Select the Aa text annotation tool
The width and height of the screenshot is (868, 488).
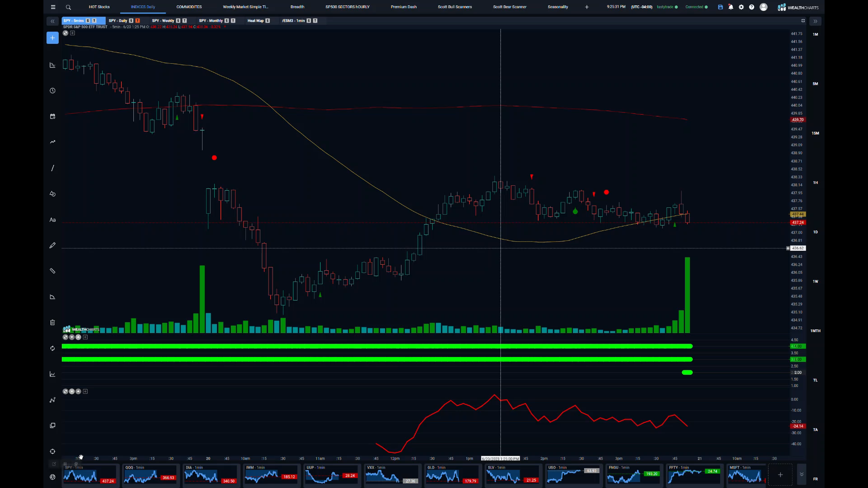click(52, 220)
